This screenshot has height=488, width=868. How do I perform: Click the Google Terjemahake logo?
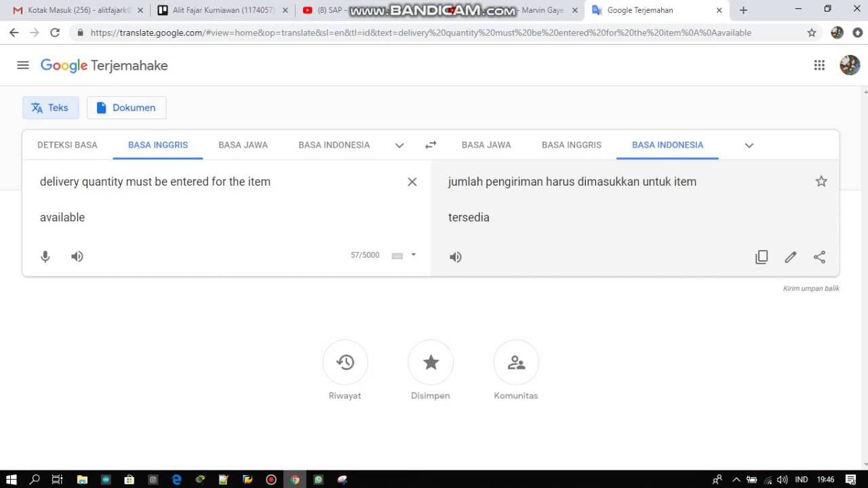coord(104,66)
